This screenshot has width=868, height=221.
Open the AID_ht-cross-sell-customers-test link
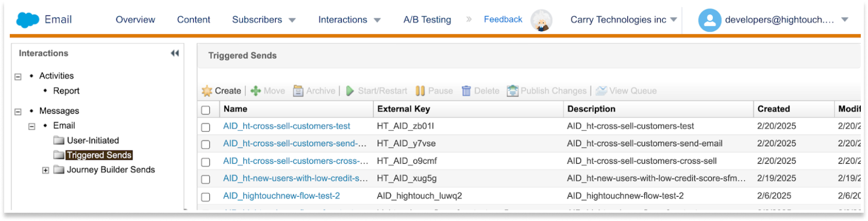[286, 127]
